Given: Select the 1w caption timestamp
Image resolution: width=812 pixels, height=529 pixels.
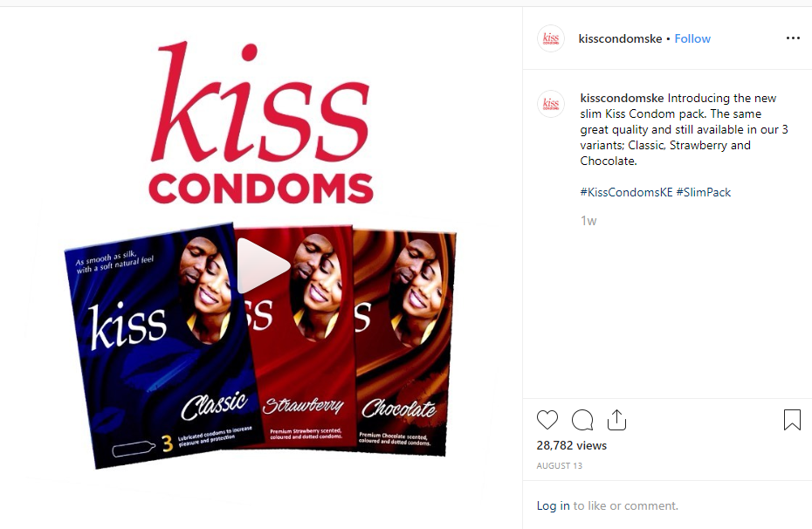Looking at the screenshot, I should (x=588, y=221).
